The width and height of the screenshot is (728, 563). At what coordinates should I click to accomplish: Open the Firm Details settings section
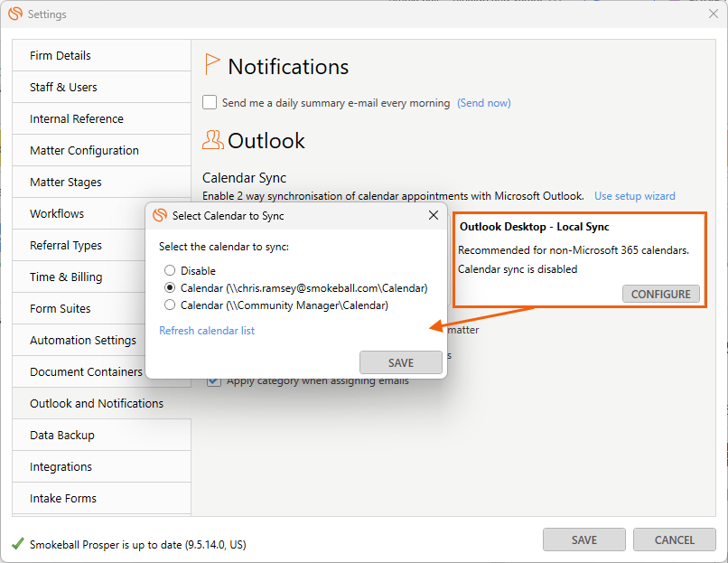(x=101, y=55)
